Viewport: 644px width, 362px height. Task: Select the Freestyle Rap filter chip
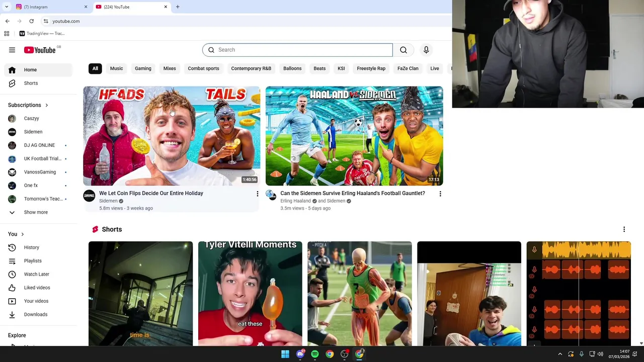[371, 68]
